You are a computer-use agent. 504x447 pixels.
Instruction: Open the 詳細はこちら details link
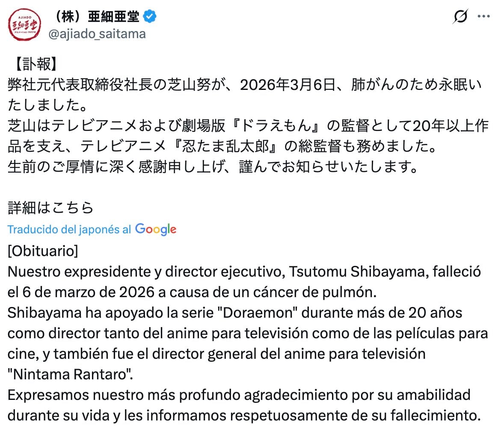click(50, 208)
